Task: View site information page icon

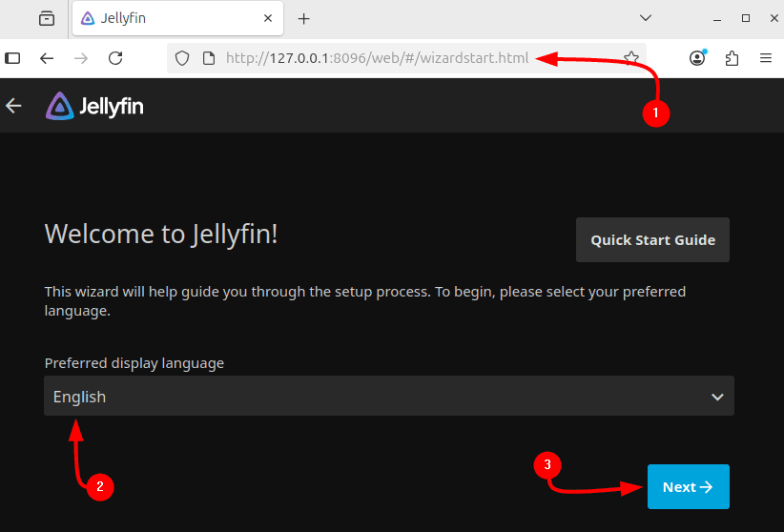Action: pyautogui.click(x=208, y=58)
